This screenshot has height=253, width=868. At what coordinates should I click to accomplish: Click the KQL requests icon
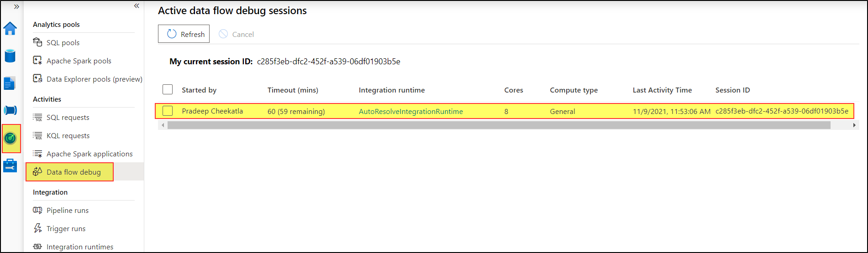pyautogui.click(x=37, y=135)
